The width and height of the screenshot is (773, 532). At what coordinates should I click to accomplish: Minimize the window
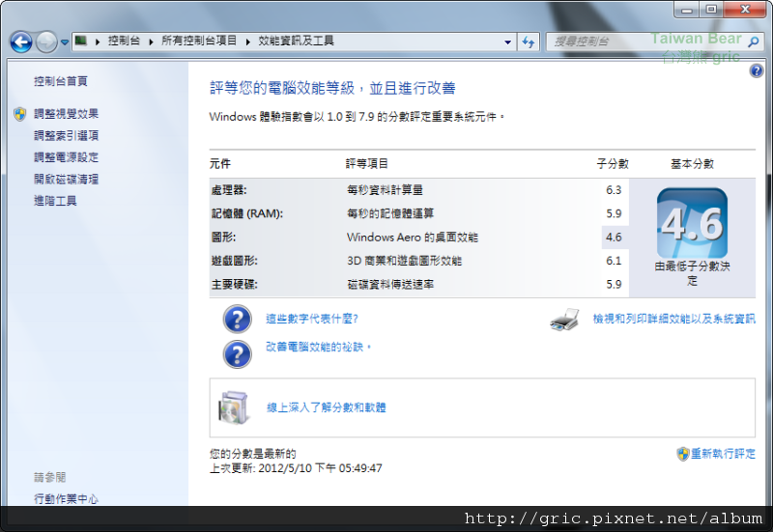point(687,10)
